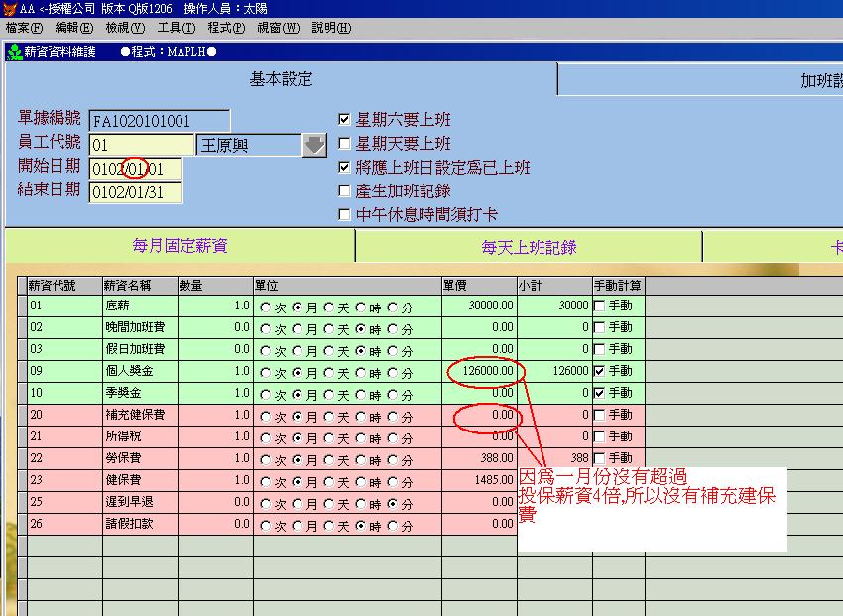Open the 說明 help menu
This screenshot has width=843, height=616.
(331, 28)
